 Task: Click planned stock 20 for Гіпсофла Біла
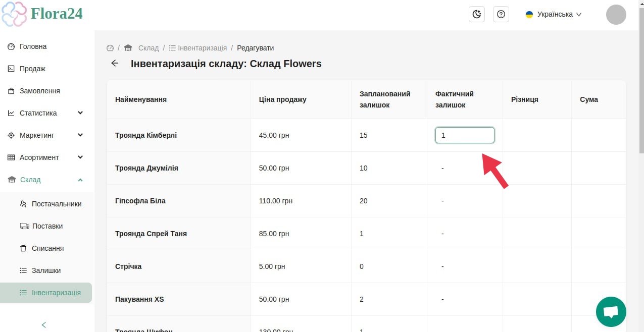(x=364, y=201)
